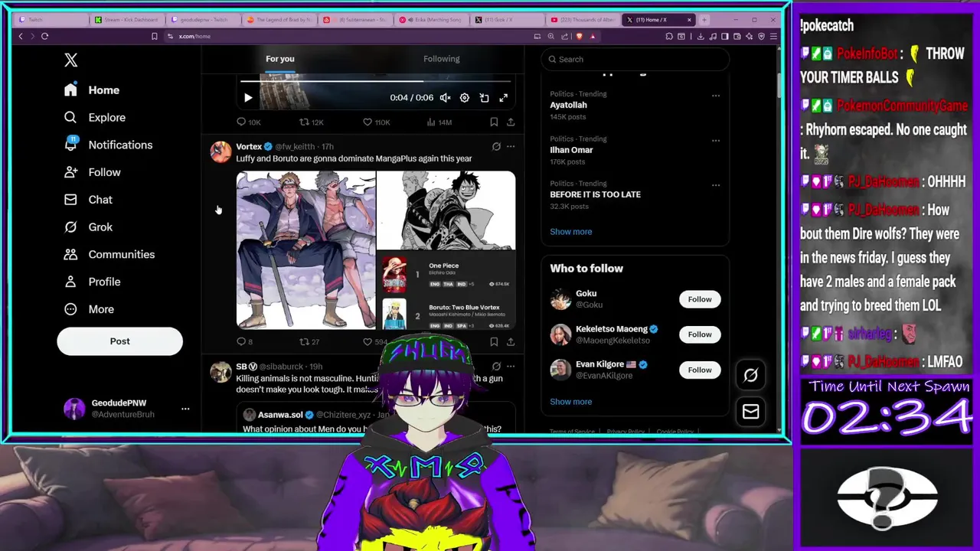Open options for BEFORE IT IS TOO LATE
Viewport: 980px width, 551px height.
(x=716, y=185)
